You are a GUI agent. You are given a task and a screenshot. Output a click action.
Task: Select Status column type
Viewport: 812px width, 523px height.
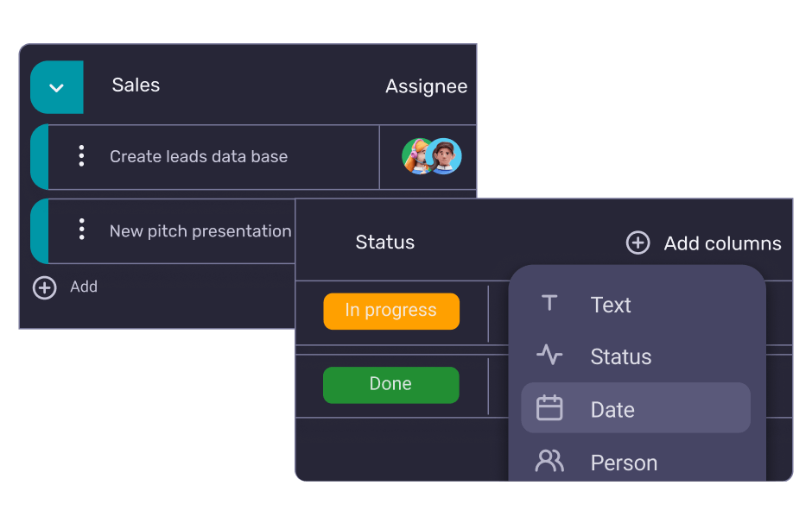(620, 356)
